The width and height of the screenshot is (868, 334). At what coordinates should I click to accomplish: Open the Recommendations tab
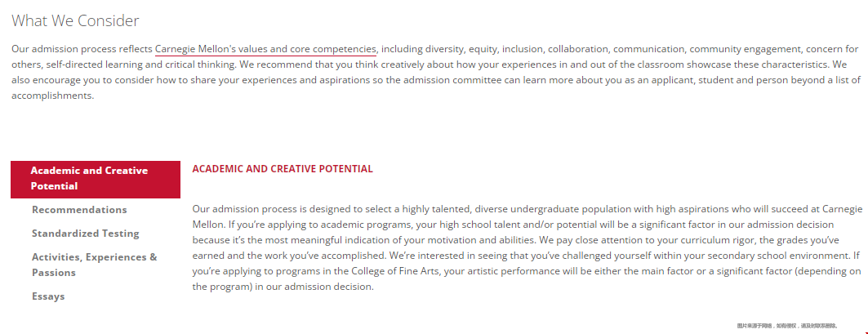click(x=79, y=210)
